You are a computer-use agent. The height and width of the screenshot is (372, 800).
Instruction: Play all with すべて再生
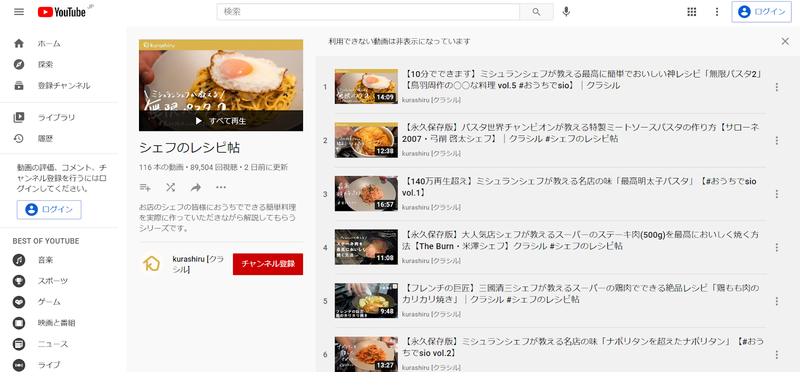tap(221, 121)
